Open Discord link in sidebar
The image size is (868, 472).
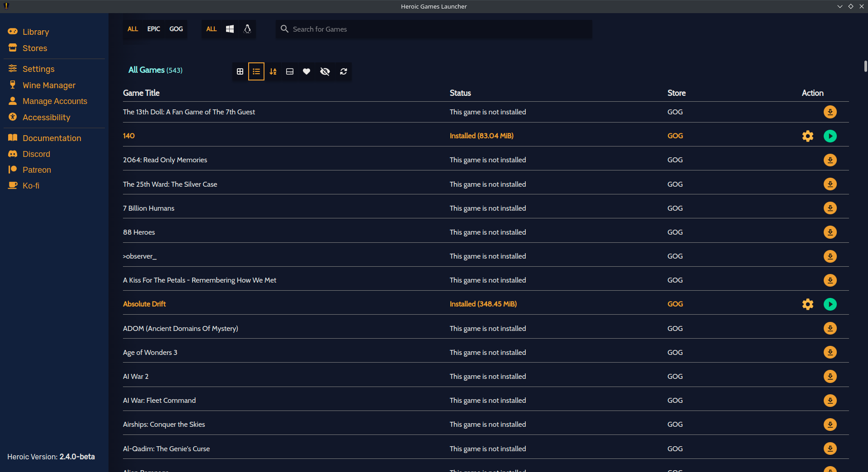pyautogui.click(x=36, y=154)
